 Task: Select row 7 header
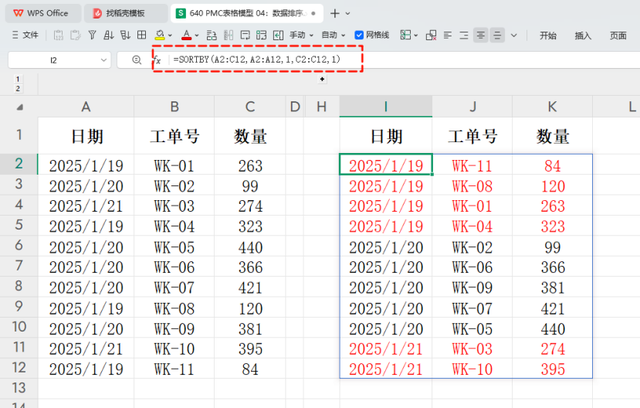[x=19, y=266]
